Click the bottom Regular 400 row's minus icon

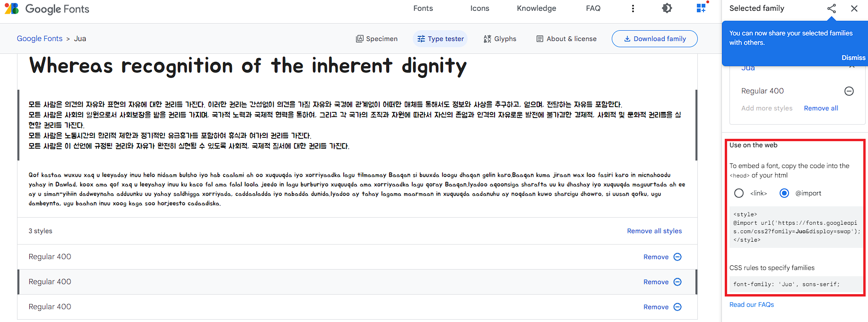point(677,307)
